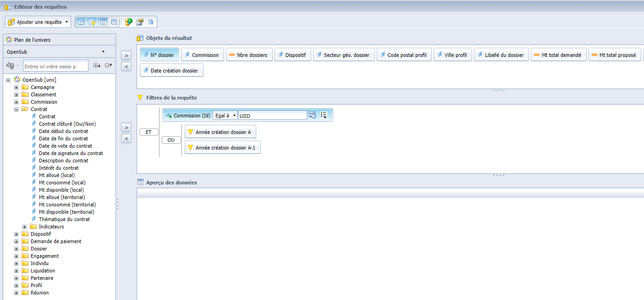The width and height of the screenshot is (644, 300).
Task: Click the universe search input field
Action: click(x=55, y=67)
